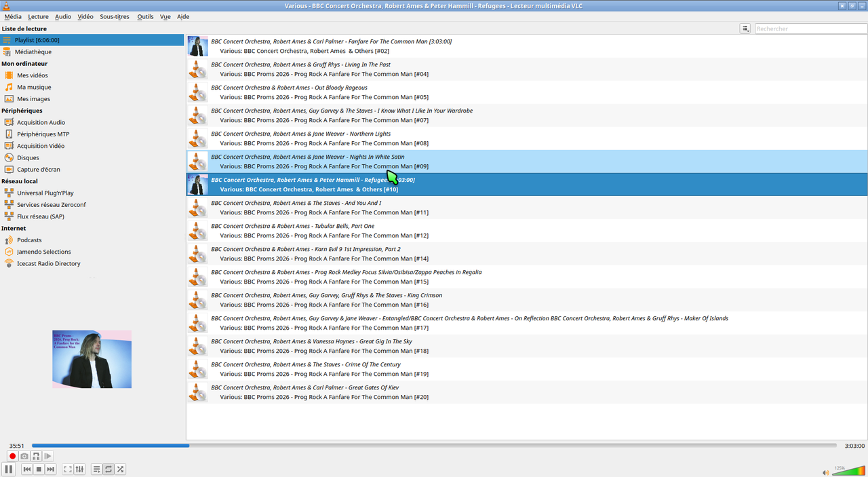Skip to next track

51,469
